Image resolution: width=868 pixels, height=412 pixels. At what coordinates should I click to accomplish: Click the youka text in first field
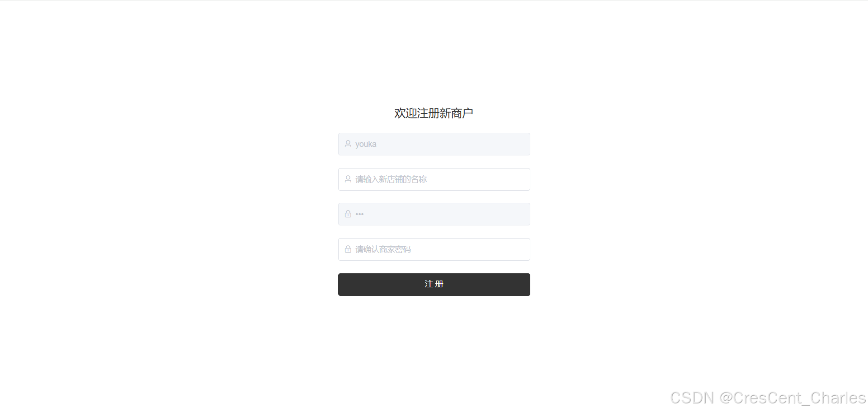point(366,144)
